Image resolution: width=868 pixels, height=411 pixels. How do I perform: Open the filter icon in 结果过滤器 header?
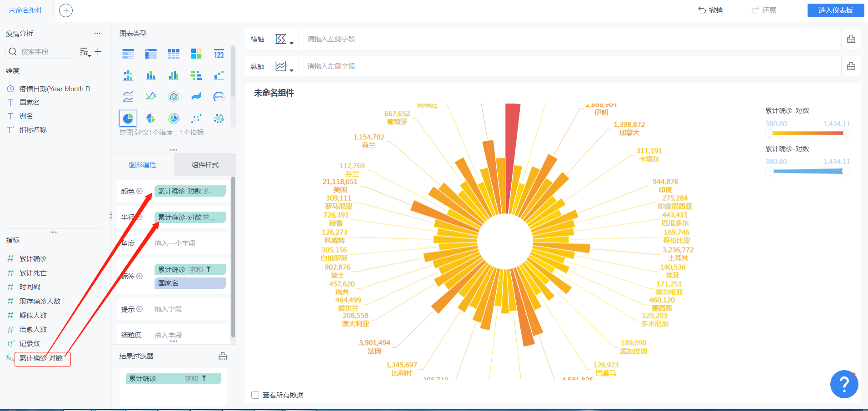223,357
